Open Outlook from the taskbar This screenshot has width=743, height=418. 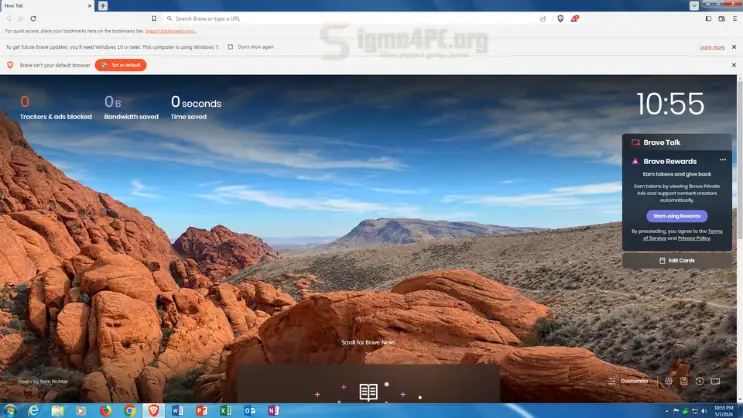(x=250, y=410)
